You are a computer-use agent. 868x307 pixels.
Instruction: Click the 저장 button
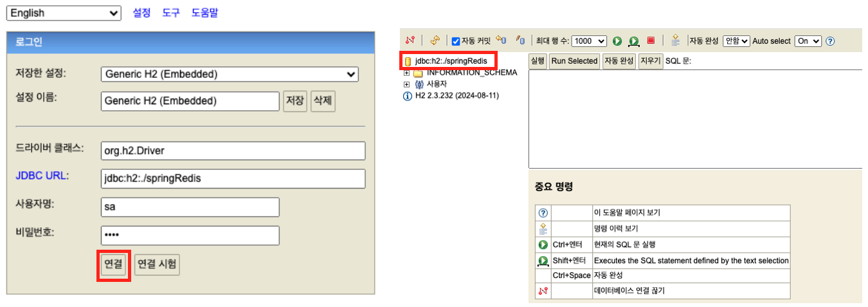295,101
